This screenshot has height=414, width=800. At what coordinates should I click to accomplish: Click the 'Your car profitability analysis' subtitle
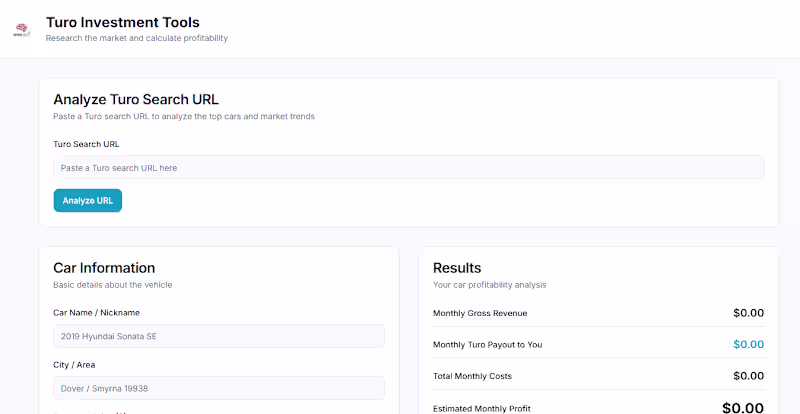489,285
